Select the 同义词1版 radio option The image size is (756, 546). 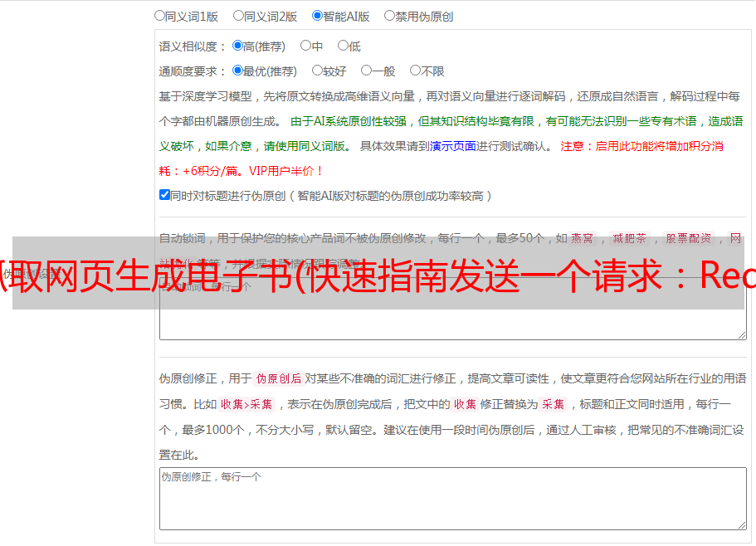point(159,16)
